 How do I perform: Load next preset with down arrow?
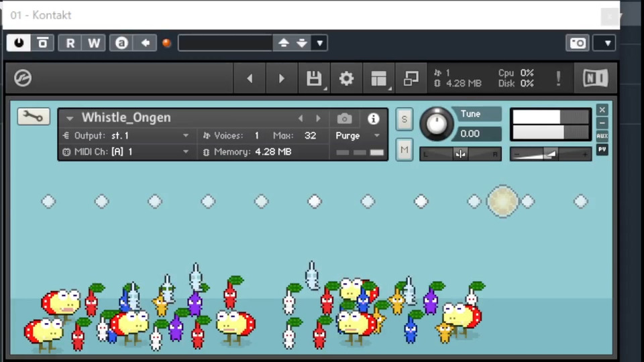pyautogui.click(x=302, y=43)
